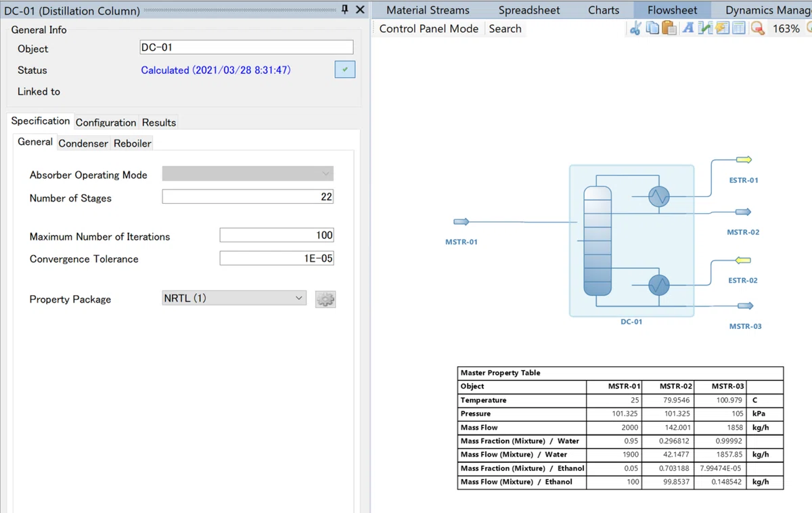Click the Paste clipboard icon in flowsheet toolbar
Screen dimensions: 812x513
[669, 28]
